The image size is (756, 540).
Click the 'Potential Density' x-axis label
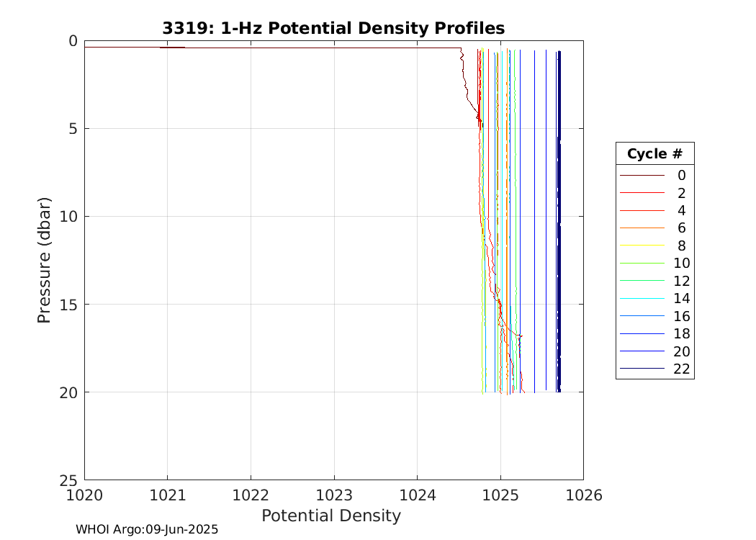[x=331, y=516]
